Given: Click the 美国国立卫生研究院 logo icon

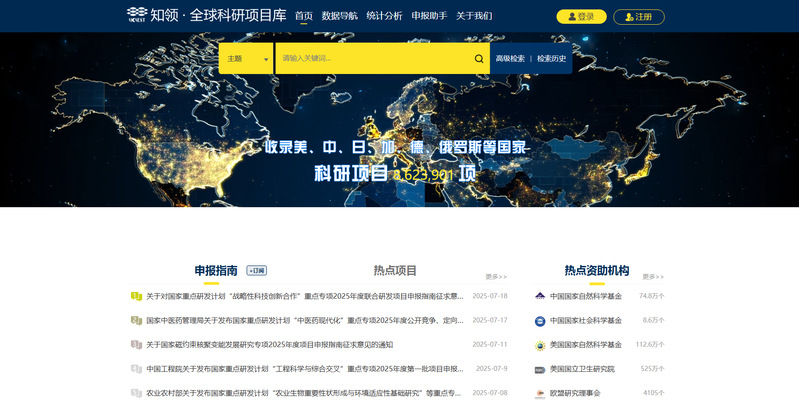Looking at the screenshot, I should click(540, 369).
